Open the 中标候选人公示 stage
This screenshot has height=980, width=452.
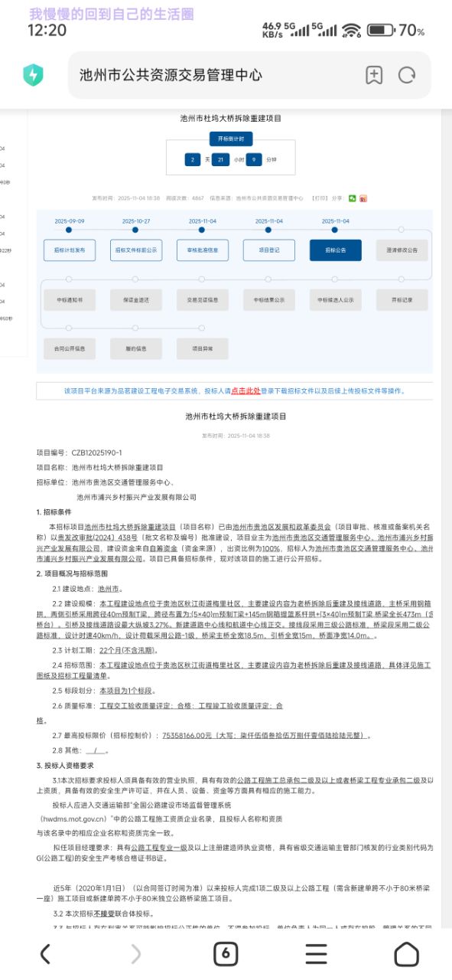(x=335, y=300)
